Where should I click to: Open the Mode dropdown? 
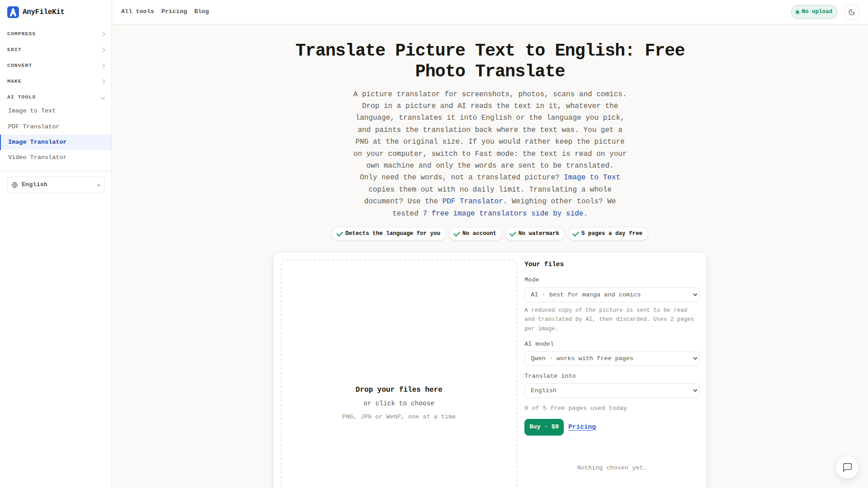pyautogui.click(x=612, y=295)
